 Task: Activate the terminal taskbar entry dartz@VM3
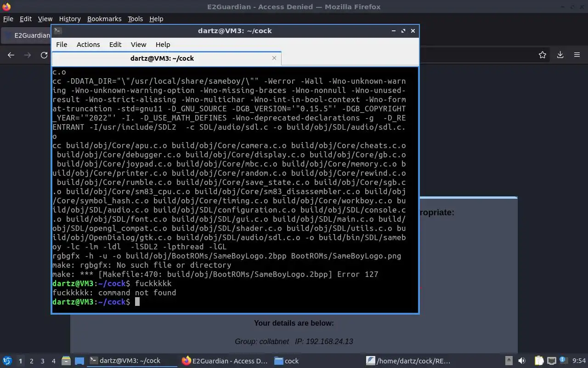pos(132,361)
